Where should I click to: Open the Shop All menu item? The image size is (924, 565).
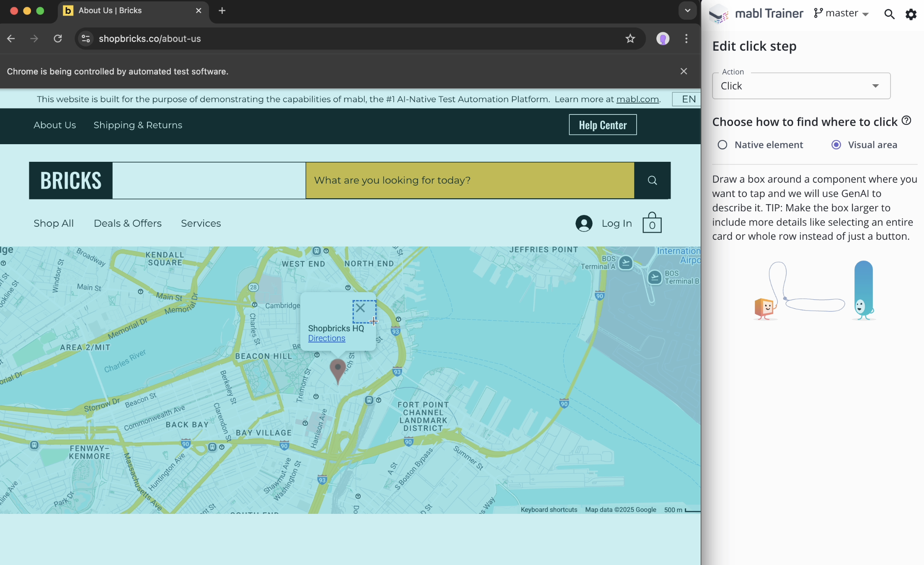click(54, 223)
